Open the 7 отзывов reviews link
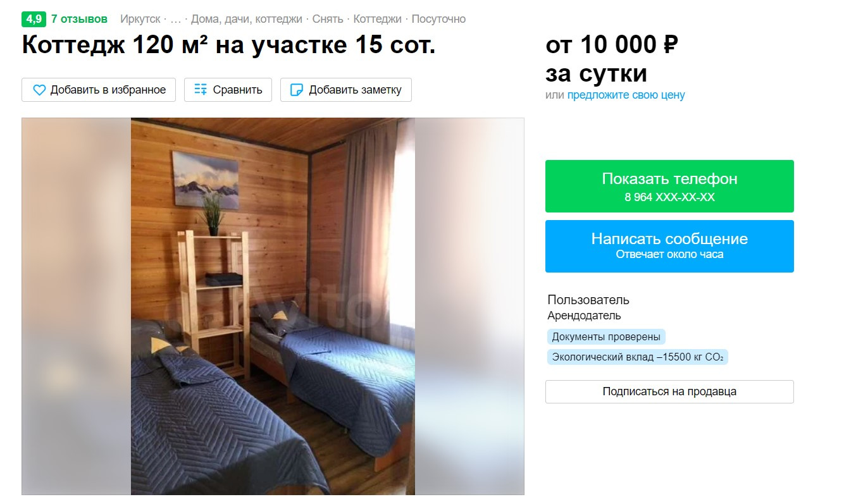This screenshot has height=504, width=844. click(x=79, y=19)
